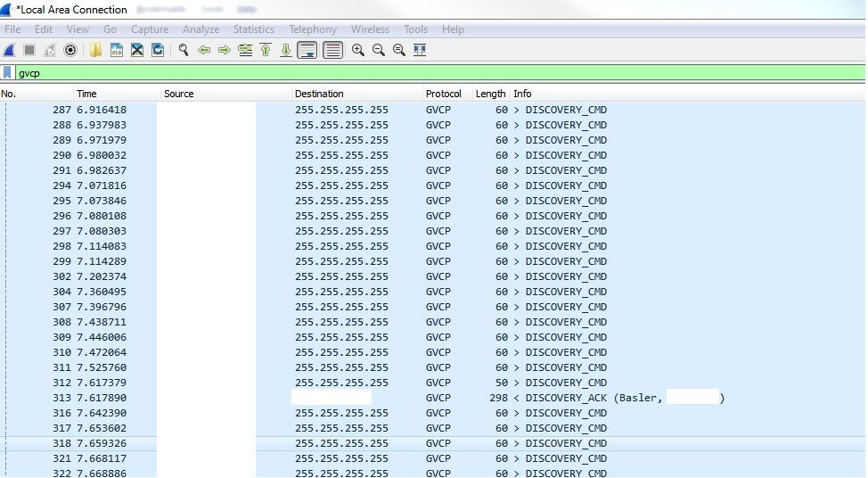Select packet 312 with length 50
The height and width of the screenshot is (478, 868).
(x=432, y=383)
